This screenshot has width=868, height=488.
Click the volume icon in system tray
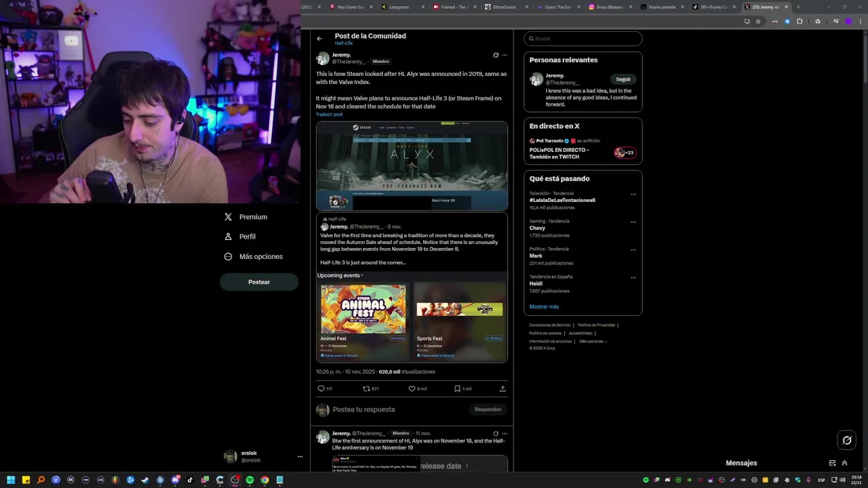[842, 480]
